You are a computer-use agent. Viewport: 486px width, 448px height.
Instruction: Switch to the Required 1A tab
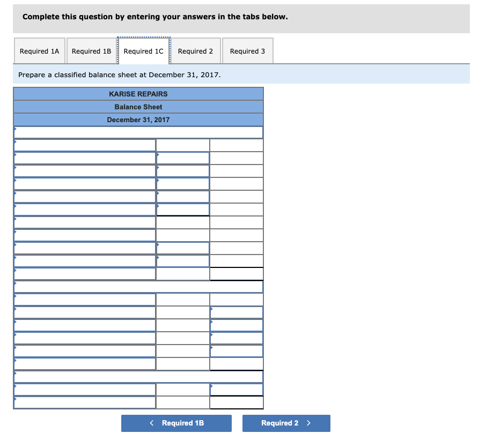[x=39, y=51]
